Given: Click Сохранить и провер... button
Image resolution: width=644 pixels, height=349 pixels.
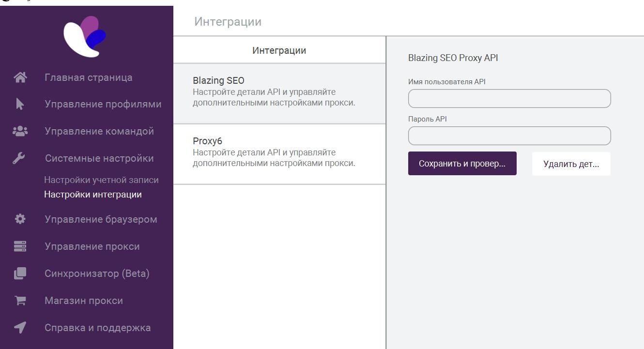Looking at the screenshot, I should pos(462,164).
